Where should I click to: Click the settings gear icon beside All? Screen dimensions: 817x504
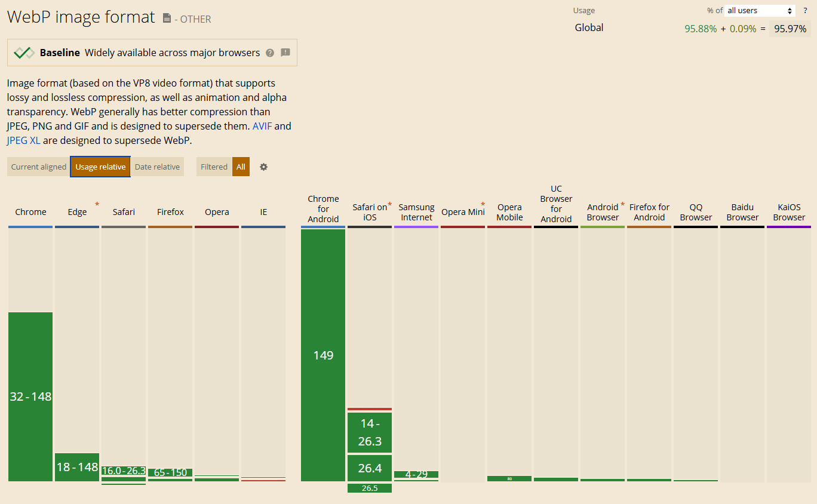[x=263, y=167]
